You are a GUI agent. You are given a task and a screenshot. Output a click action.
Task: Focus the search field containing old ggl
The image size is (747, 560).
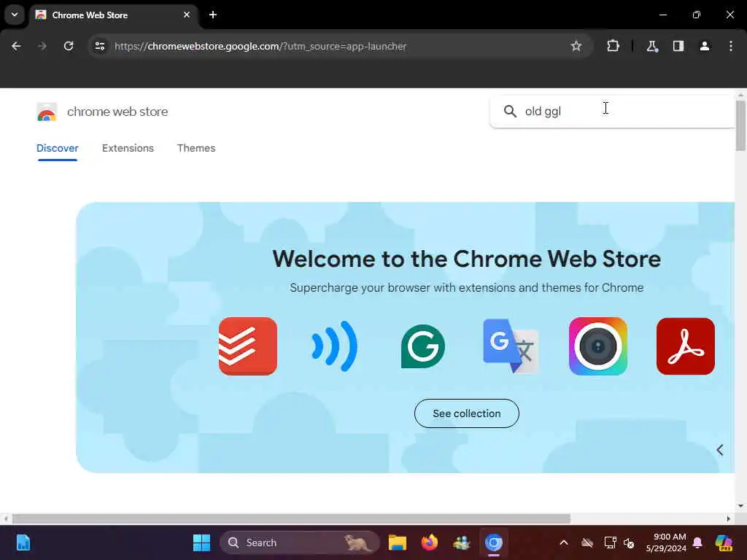pyautogui.click(x=612, y=112)
